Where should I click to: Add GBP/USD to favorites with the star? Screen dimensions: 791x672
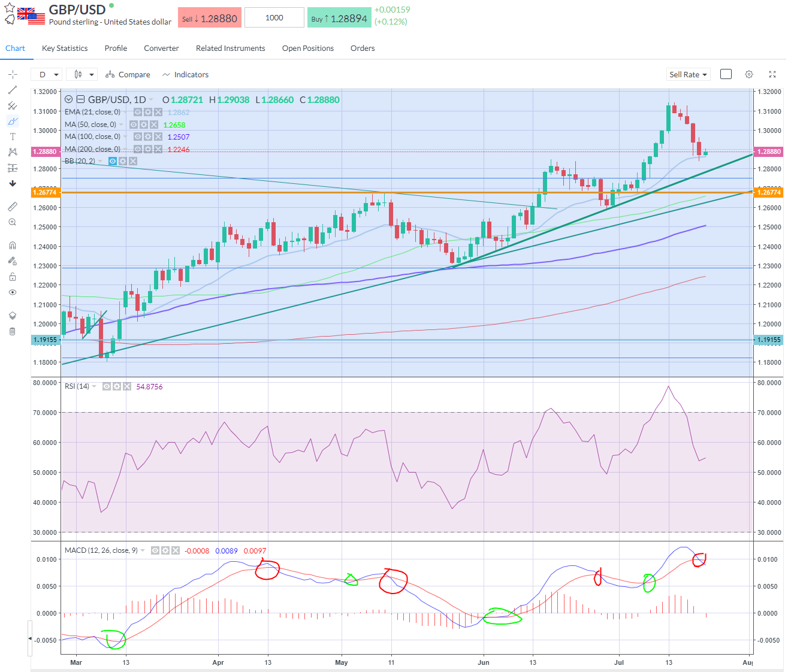coord(10,7)
